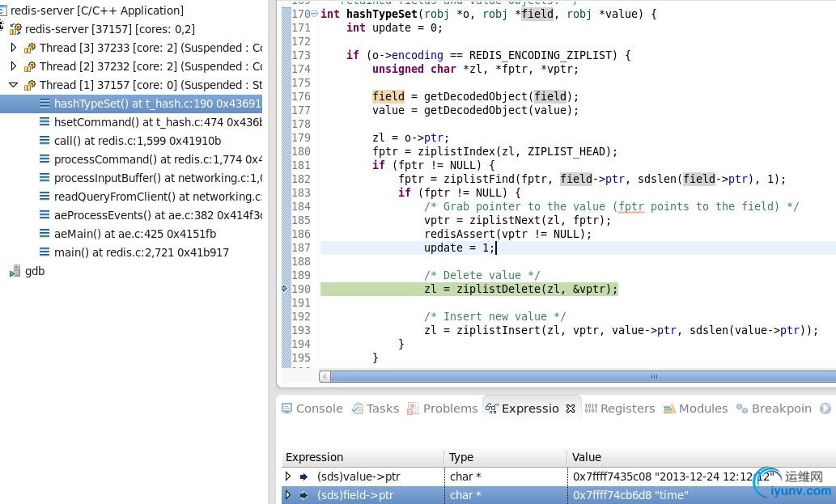Switch to the Console tab

[x=312, y=409]
